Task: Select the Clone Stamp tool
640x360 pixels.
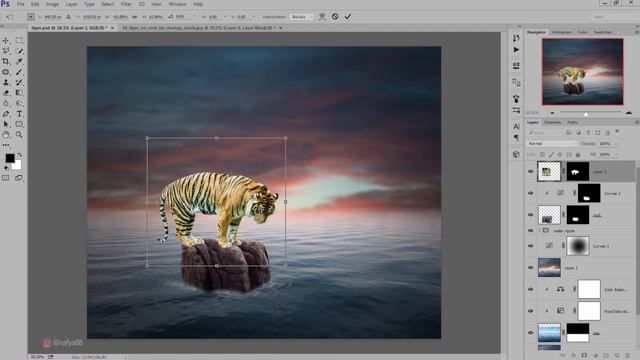Action: pos(6,82)
